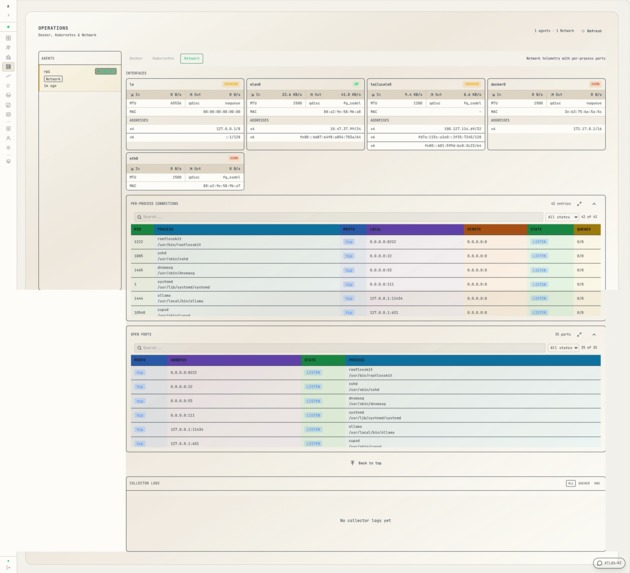The height and width of the screenshot is (573, 630).
Task: Click the Back to top arrow icon
Action: [352, 463]
